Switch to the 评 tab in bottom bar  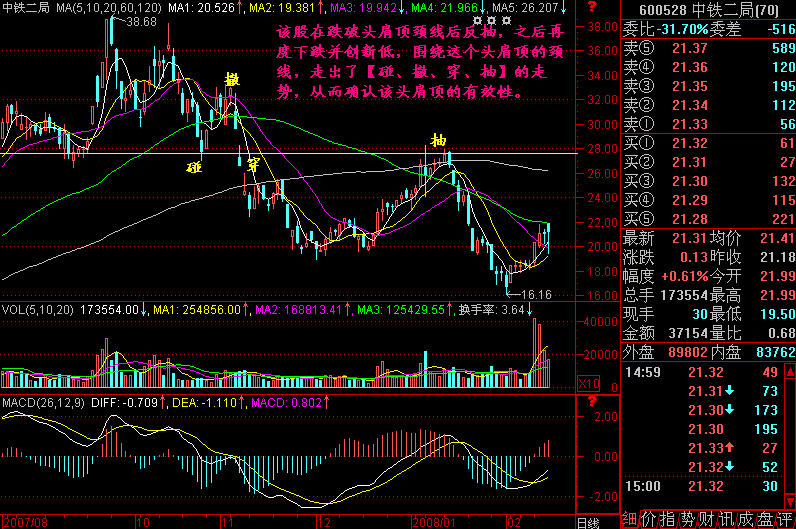[785, 518]
